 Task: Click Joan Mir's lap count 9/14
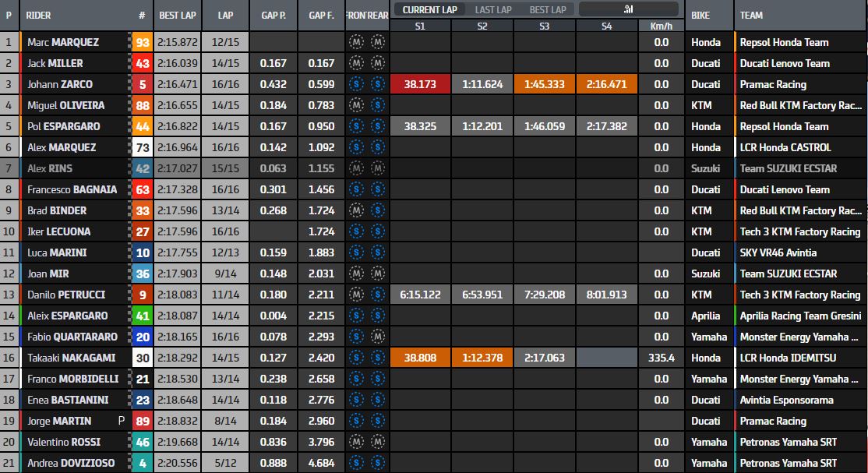pyautogui.click(x=225, y=274)
